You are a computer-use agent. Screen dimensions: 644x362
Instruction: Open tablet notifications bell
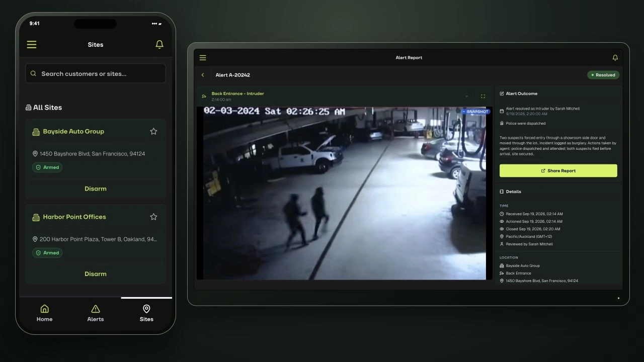tap(615, 58)
